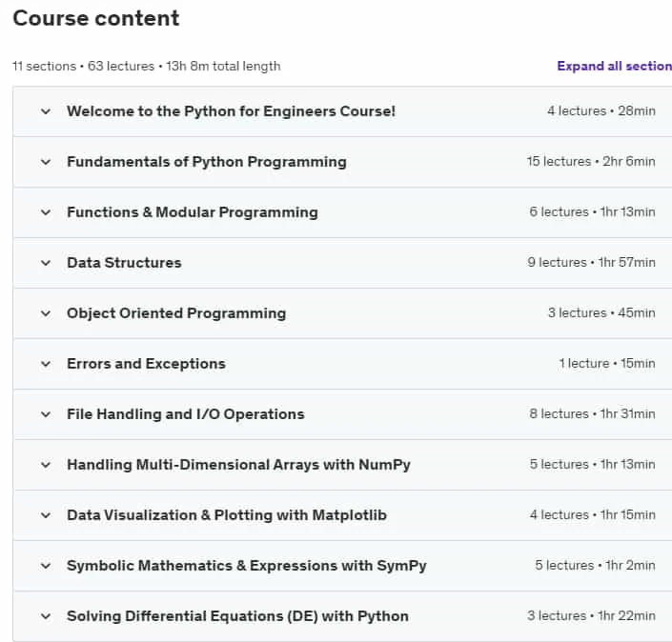Open the Fundamentals of Python Programming section title
Screen dimensions: 672x642
[x=207, y=162]
